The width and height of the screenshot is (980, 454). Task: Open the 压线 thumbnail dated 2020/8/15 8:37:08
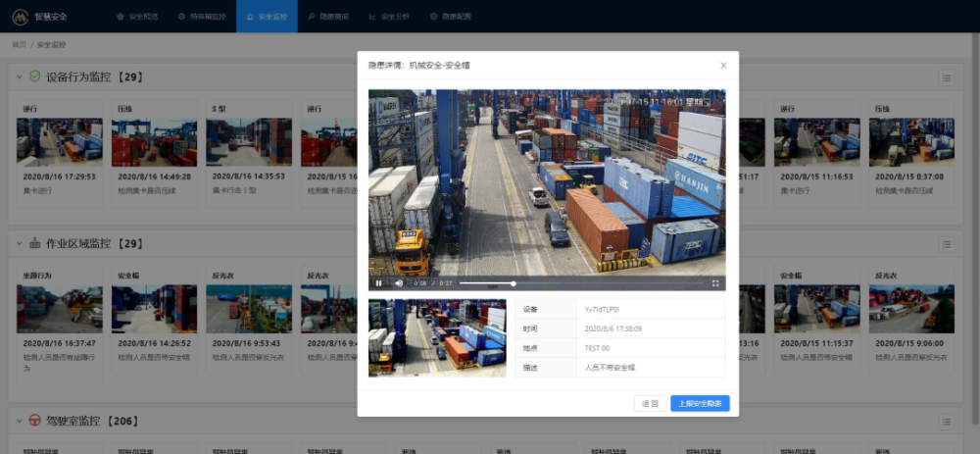coord(911,142)
